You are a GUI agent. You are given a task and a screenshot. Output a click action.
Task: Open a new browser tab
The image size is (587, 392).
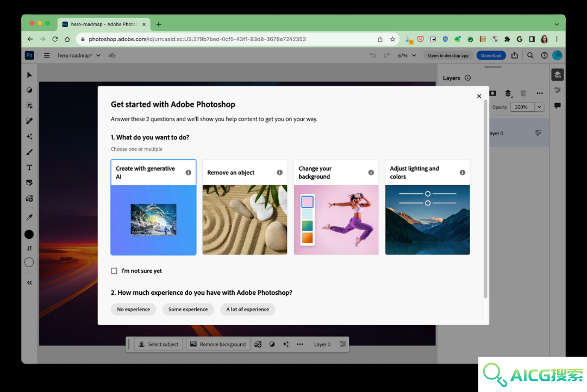pyautogui.click(x=159, y=24)
